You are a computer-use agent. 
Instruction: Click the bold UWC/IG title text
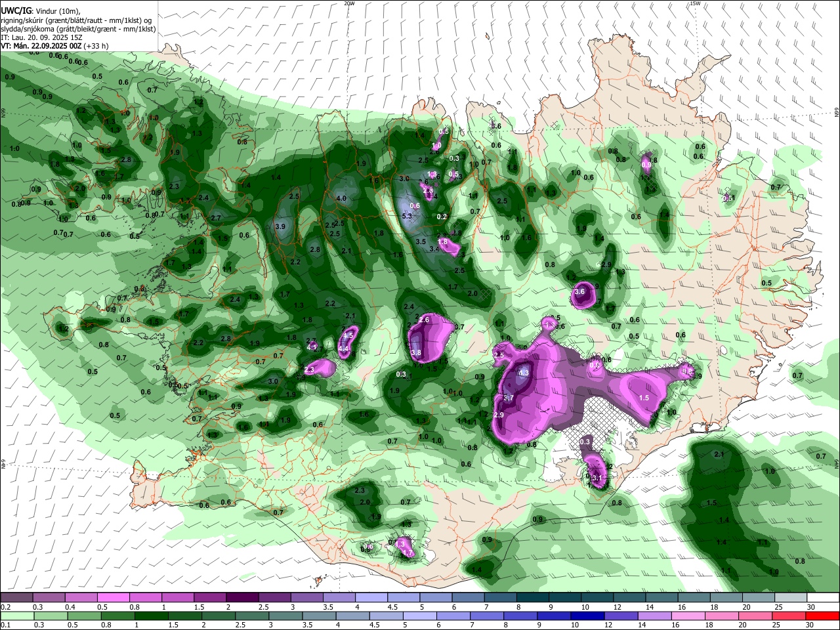[16, 11]
